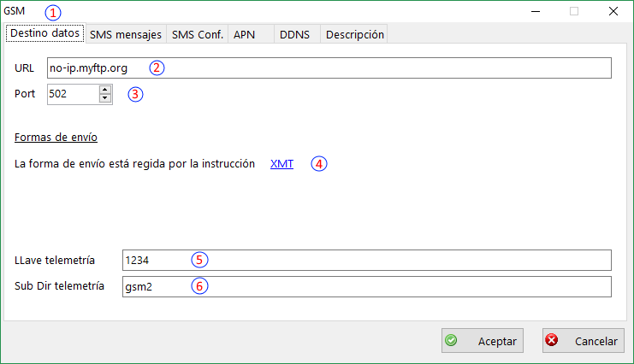This screenshot has height=364, width=634.
Task: Close the GSM dialog window
Action: pos(613,12)
